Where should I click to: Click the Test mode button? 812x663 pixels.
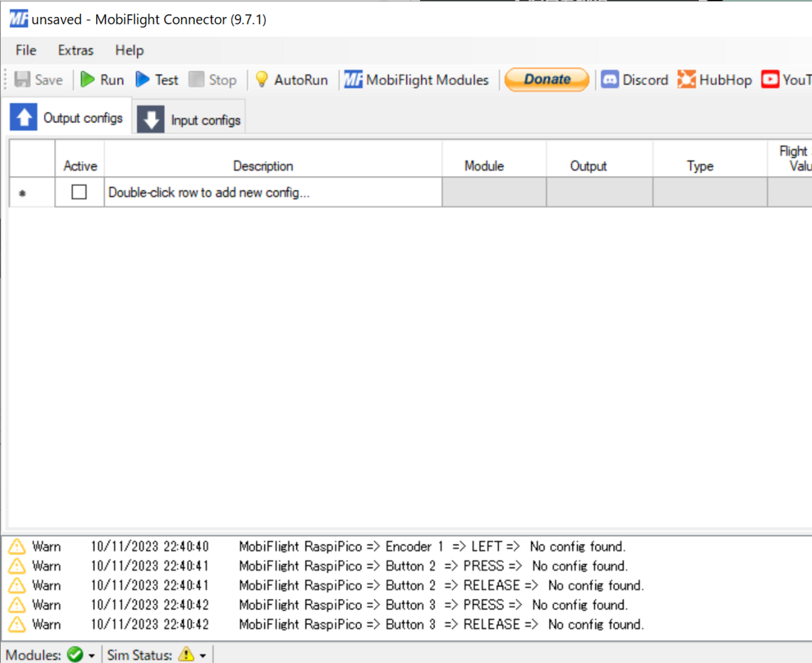pyautogui.click(x=157, y=80)
